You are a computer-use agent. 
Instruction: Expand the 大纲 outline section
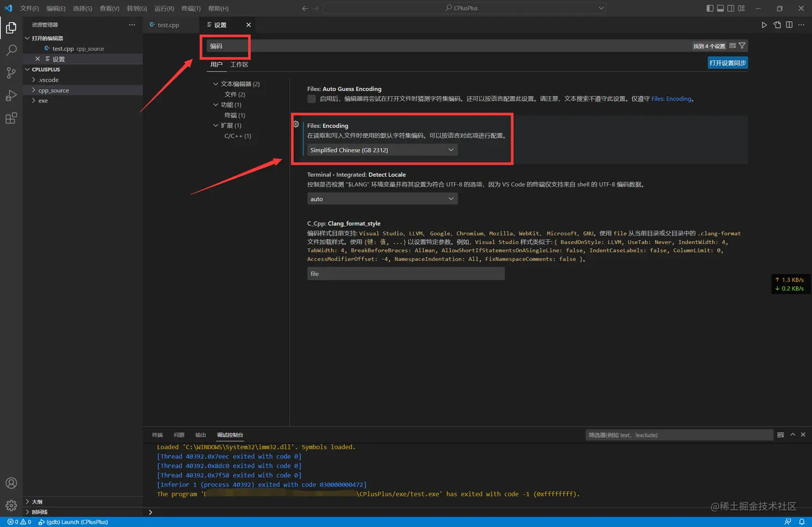click(27, 502)
